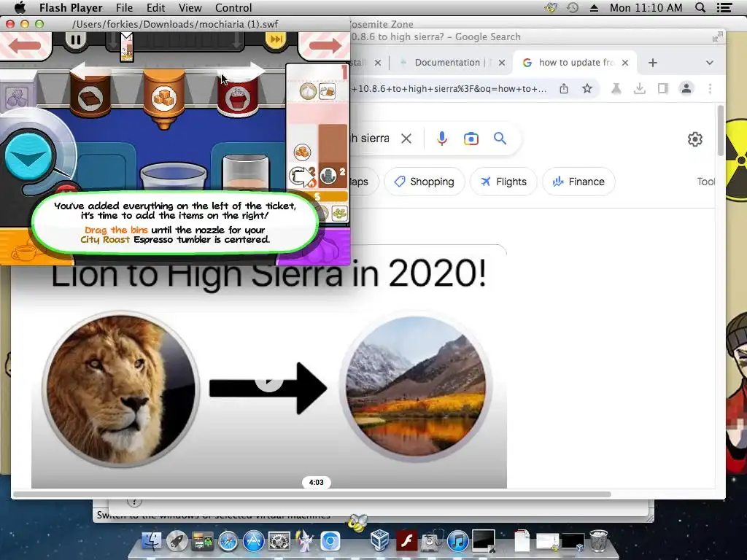Screen dimensions: 747x560
Task: Open Finder from the Dock
Action: (x=152, y=542)
